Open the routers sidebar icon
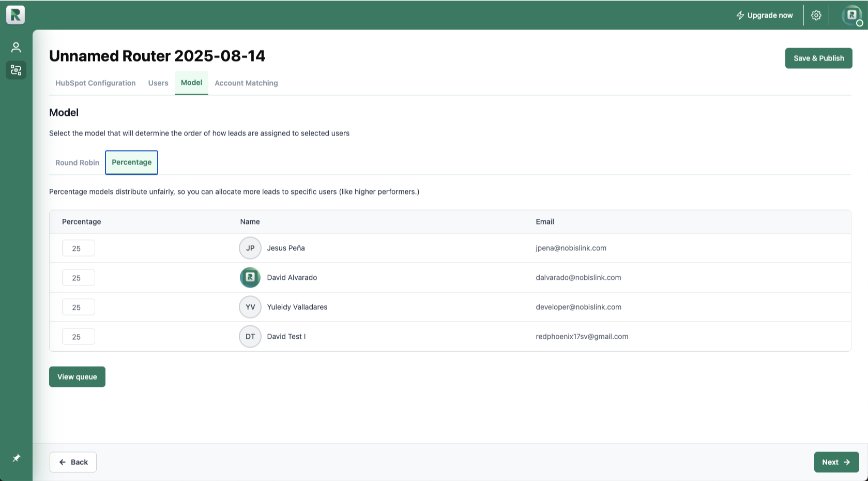Viewport: 868px width, 481px height. (x=16, y=70)
